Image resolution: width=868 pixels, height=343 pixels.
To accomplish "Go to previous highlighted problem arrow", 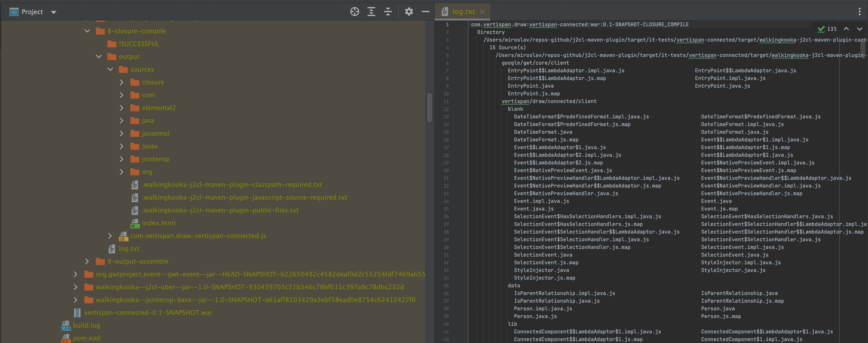I will tap(846, 29).
